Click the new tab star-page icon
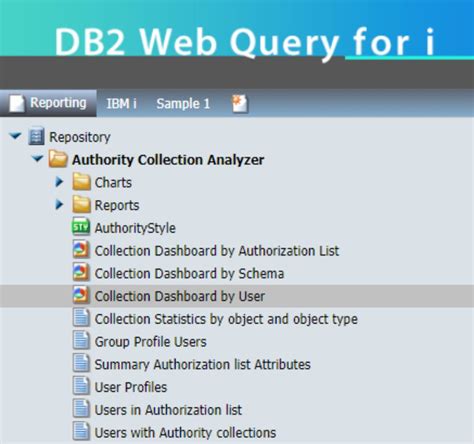 (240, 104)
